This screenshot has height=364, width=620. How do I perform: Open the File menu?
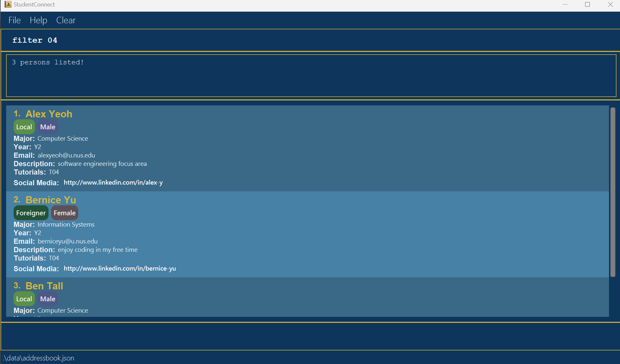[x=15, y=20]
